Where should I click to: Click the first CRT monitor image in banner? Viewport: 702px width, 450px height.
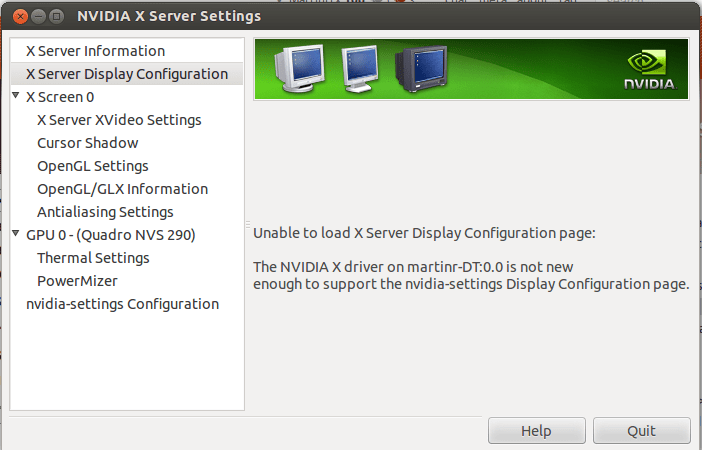pos(298,69)
